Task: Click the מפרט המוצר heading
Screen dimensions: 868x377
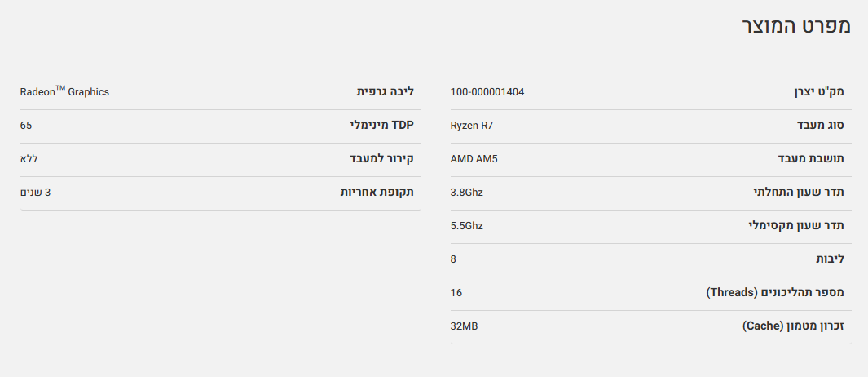Action: [795, 25]
